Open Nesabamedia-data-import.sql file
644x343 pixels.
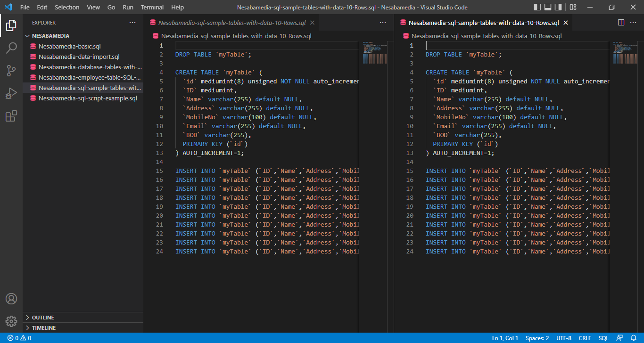(79, 57)
